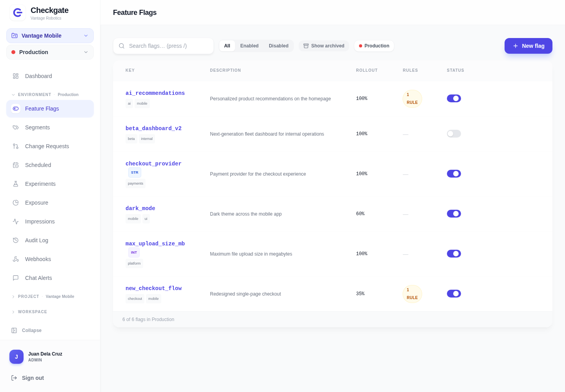The height and width of the screenshot is (392, 565).
Task: Click the Search flags input field
Action: (x=163, y=46)
